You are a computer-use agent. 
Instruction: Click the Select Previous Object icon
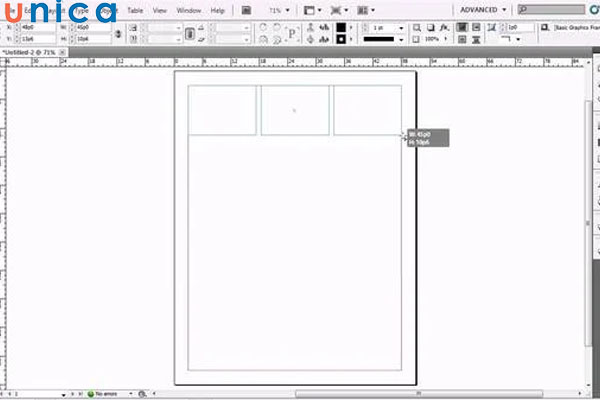pos(324,28)
